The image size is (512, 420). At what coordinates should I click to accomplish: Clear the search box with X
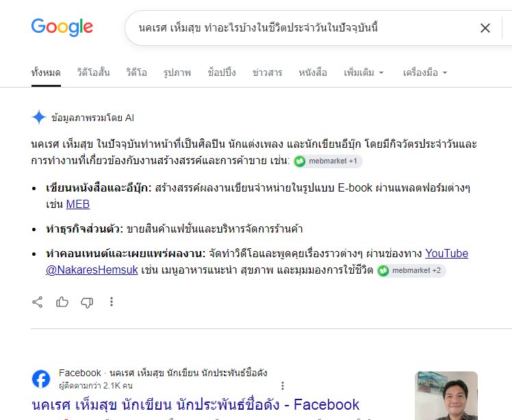click(x=485, y=28)
